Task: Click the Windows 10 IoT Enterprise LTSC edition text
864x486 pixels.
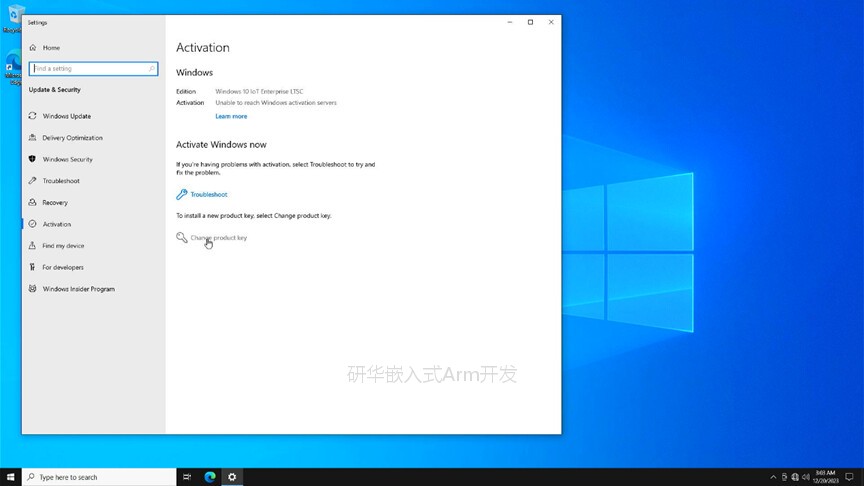Action: click(259, 91)
